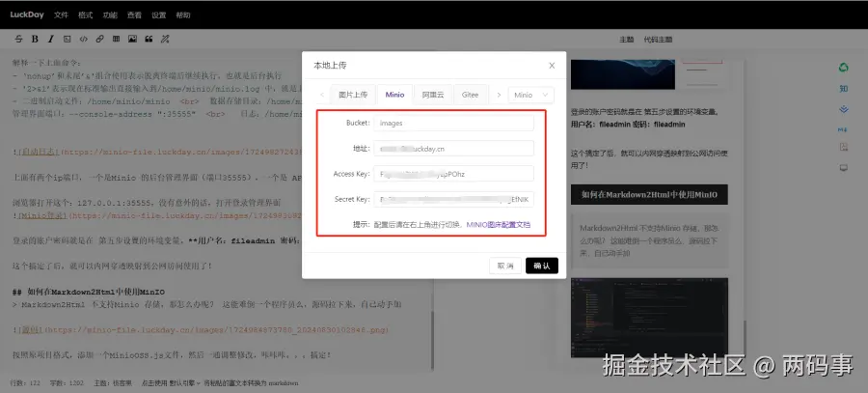Click 字数: 1202 in the status bar

click(x=66, y=383)
